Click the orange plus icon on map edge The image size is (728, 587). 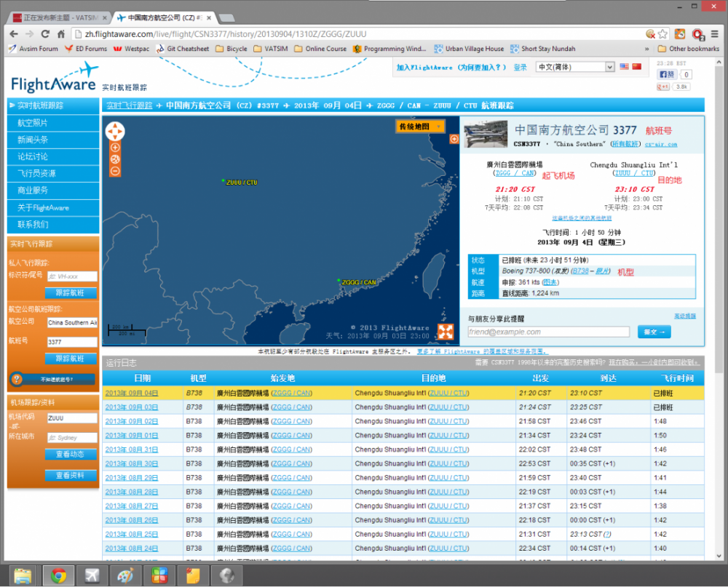(454, 139)
